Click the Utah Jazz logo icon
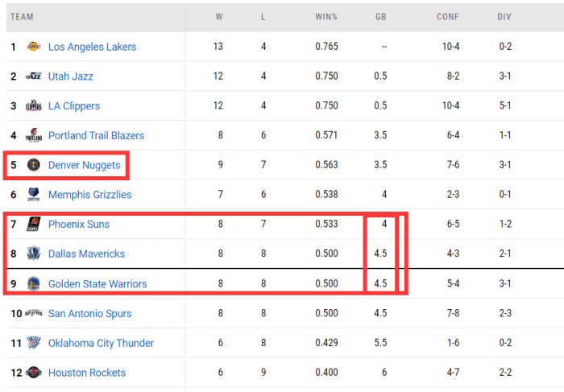564x392 pixels. (x=34, y=76)
